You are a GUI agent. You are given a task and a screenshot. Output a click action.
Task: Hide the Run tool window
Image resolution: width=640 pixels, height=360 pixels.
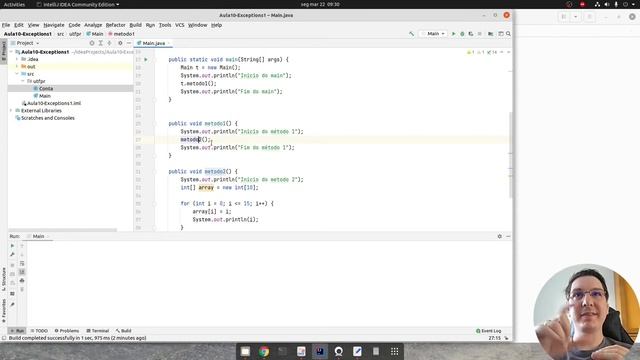click(508, 236)
